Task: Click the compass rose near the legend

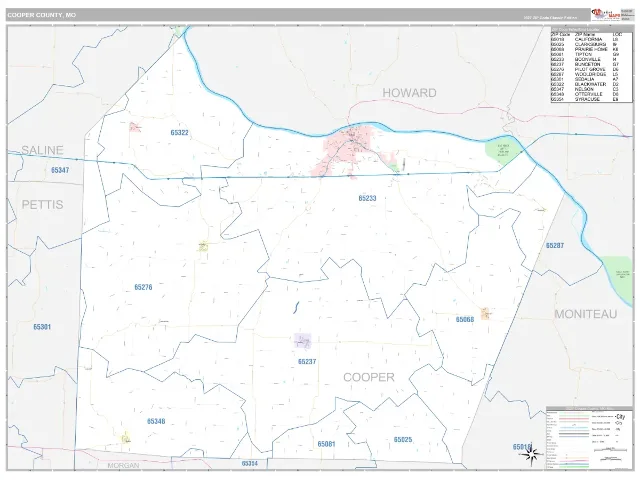Action: tap(531, 454)
